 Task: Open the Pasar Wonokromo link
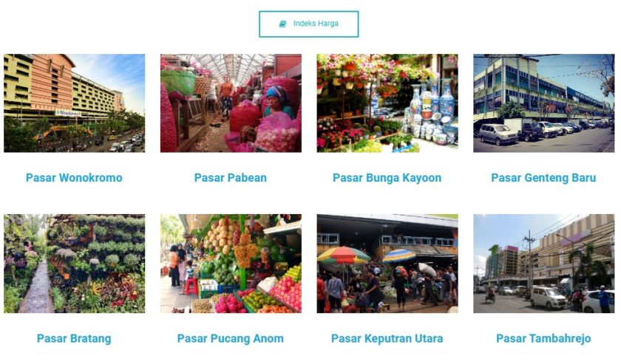(x=74, y=178)
